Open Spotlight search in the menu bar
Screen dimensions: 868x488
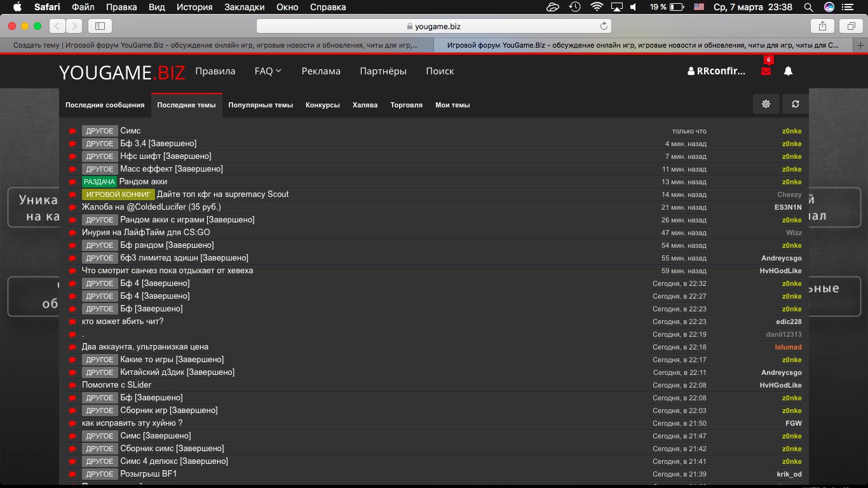click(x=808, y=7)
